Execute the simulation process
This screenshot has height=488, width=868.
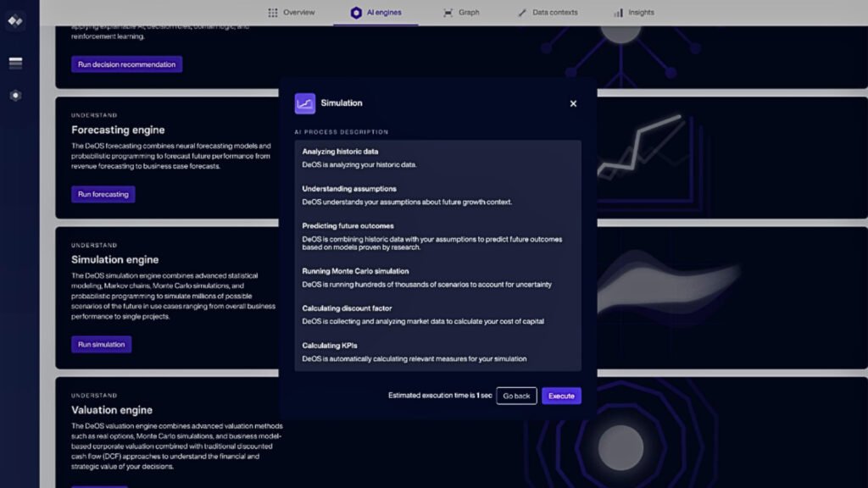(x=561, y=396)
